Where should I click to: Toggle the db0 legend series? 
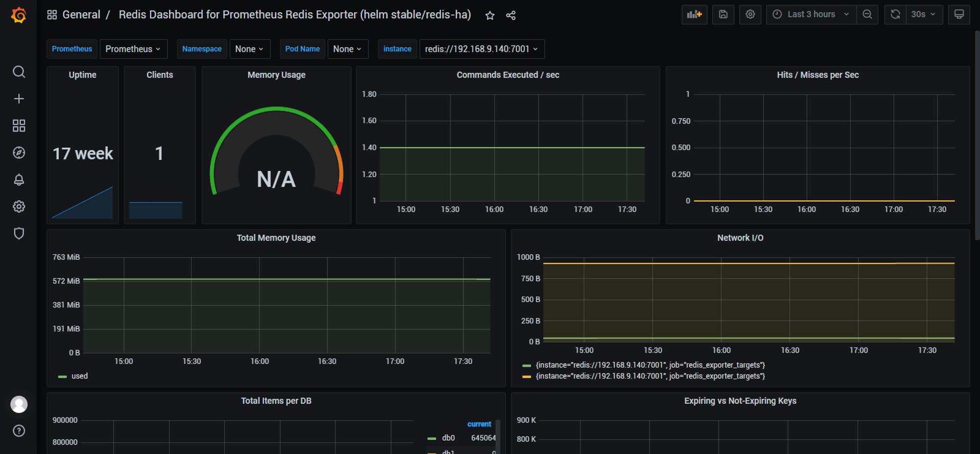tap(448, 438)
